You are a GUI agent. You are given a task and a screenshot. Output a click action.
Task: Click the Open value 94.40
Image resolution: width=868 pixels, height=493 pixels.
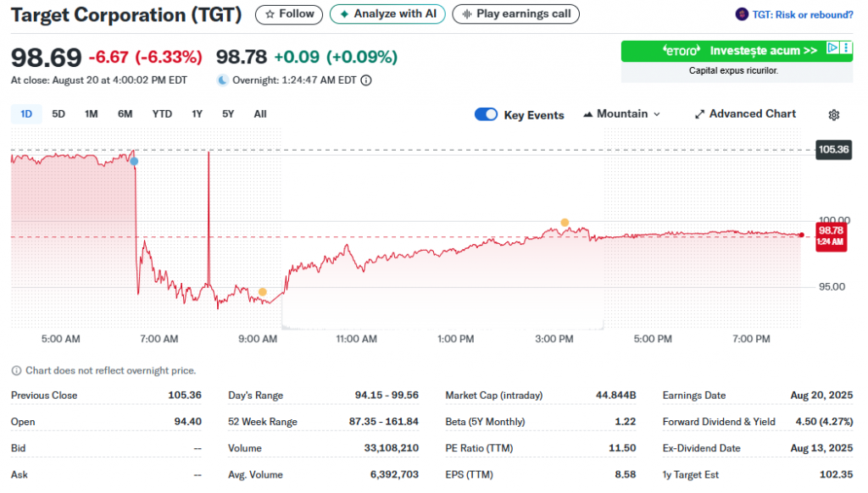[x=187, y=422]
